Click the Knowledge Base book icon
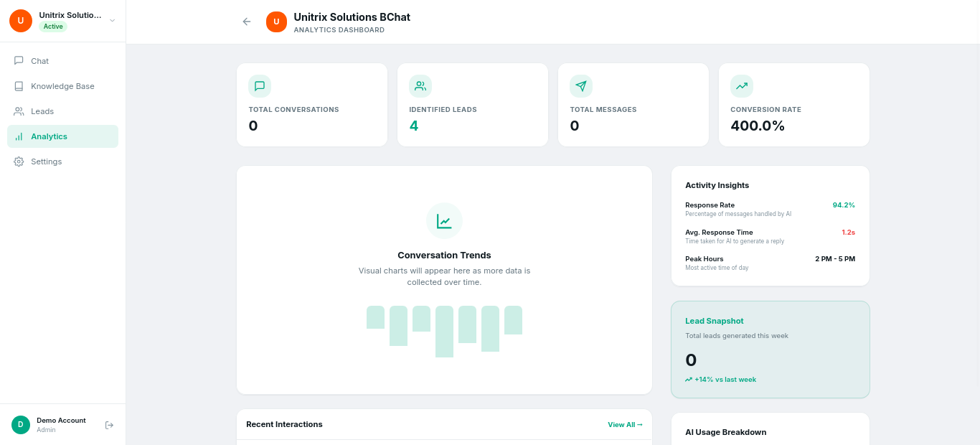Viewport: 980px width, 445px height. 19,86
